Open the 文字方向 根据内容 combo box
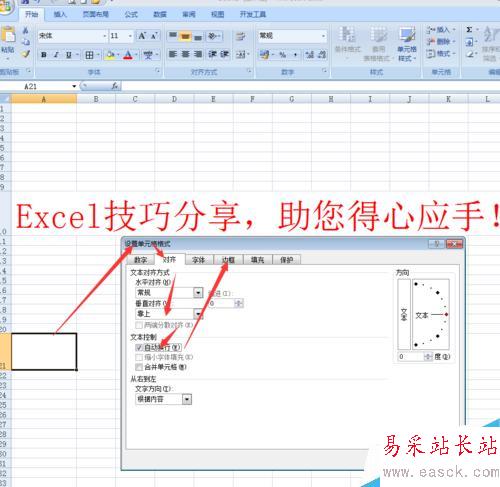 [163, 399]
